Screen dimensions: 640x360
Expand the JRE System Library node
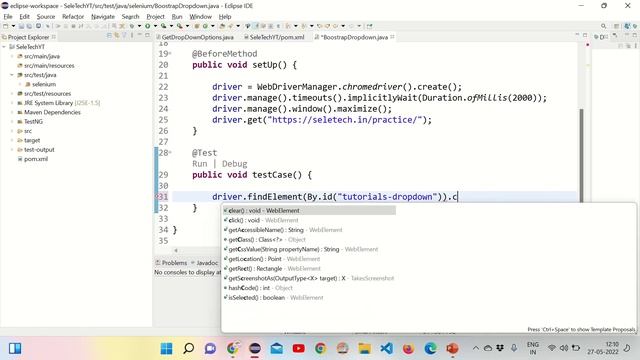coord(12,103)
